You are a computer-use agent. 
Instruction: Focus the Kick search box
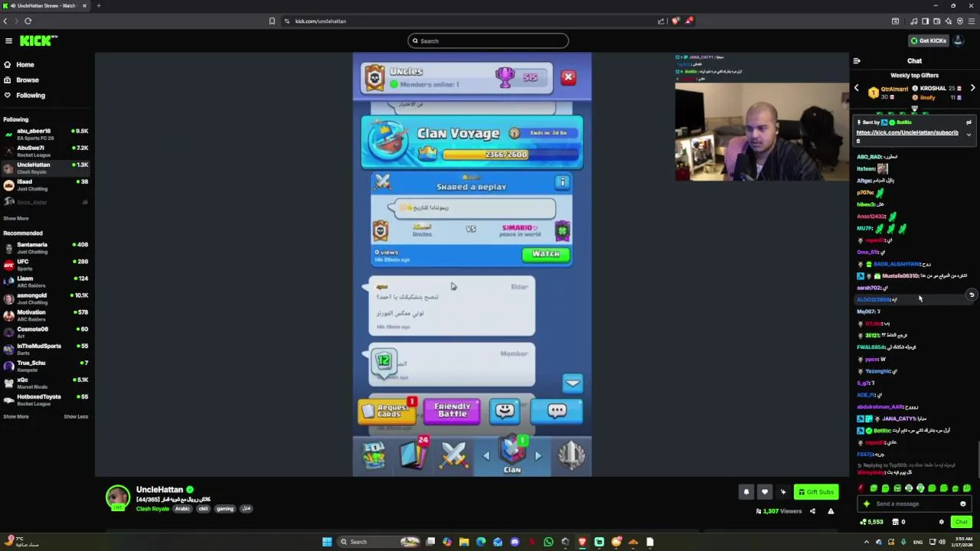click(488, 41)
